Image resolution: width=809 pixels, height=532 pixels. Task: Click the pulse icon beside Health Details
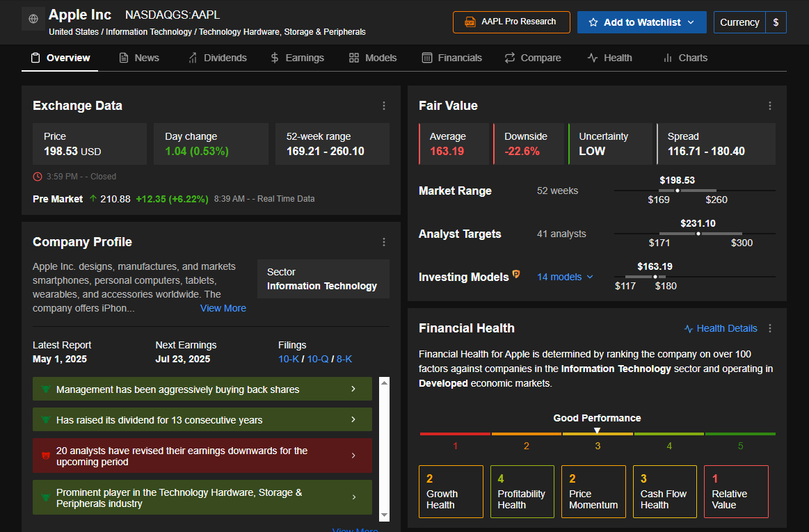point(688,329)
